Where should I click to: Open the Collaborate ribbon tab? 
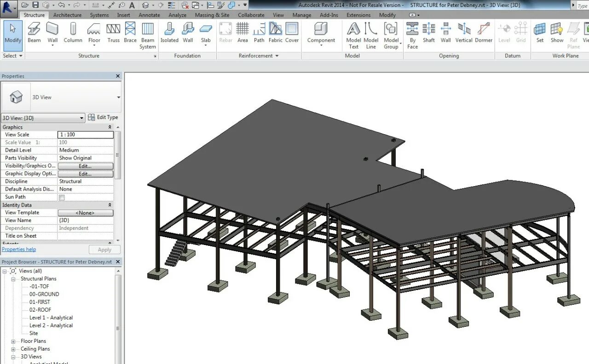[251, 15]
